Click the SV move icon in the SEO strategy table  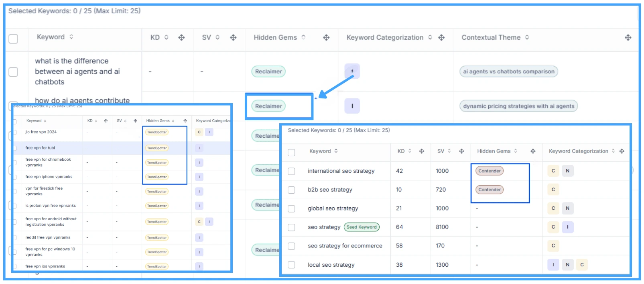tap(461, 151)
